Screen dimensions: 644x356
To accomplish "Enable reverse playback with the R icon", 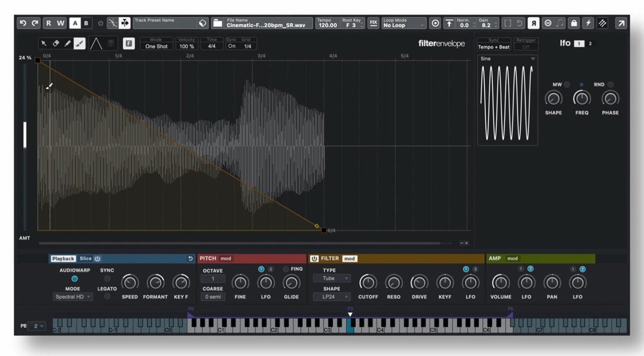I will pos(532,23).
